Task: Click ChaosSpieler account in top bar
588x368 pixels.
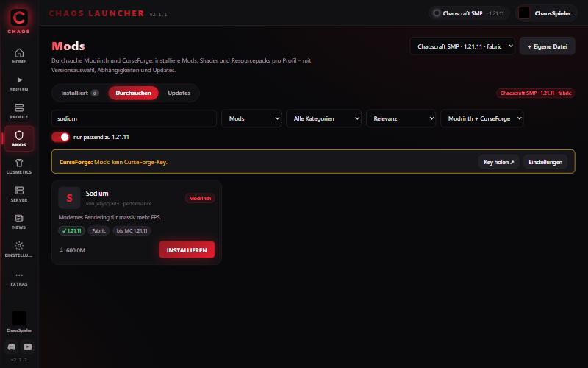Action: (546, 13)
